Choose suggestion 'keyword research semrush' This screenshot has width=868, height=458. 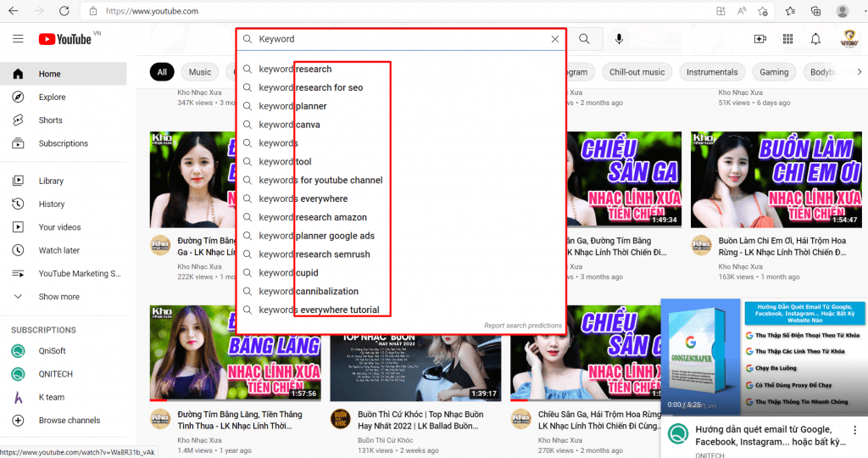401,254
